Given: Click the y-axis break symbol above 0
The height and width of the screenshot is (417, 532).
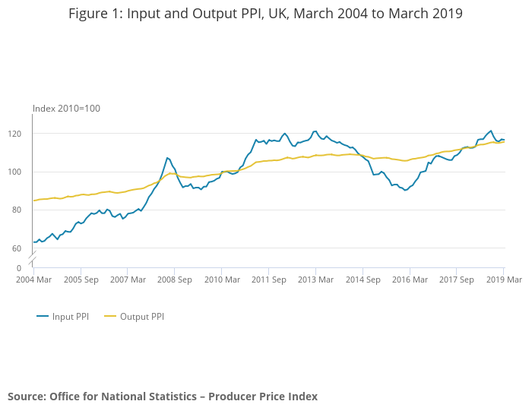Looking at the screenshot, I should pos(33,259).
